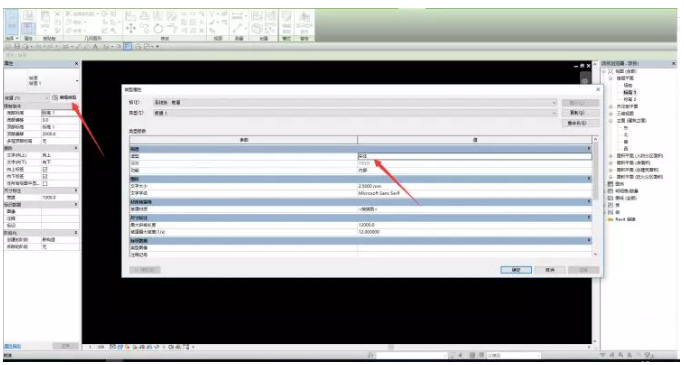
Task: Select the Modify tool in the ribbon
Action: (12, 22)
